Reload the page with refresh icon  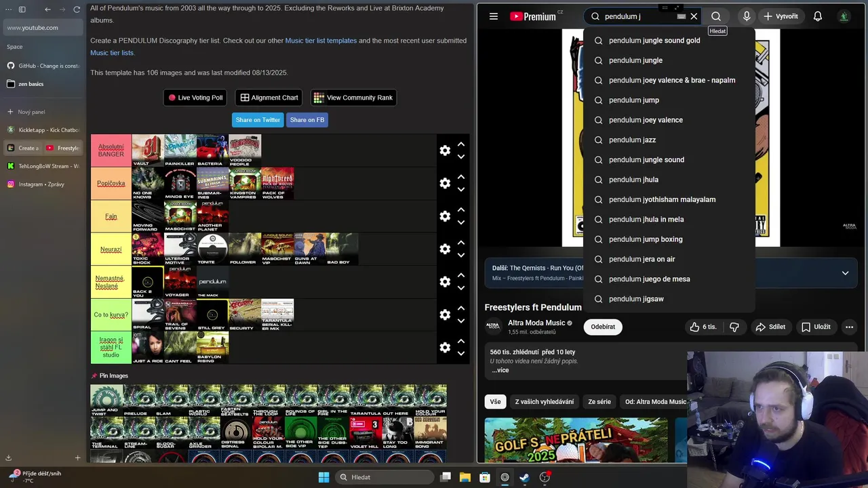click(x=77, y=9)
